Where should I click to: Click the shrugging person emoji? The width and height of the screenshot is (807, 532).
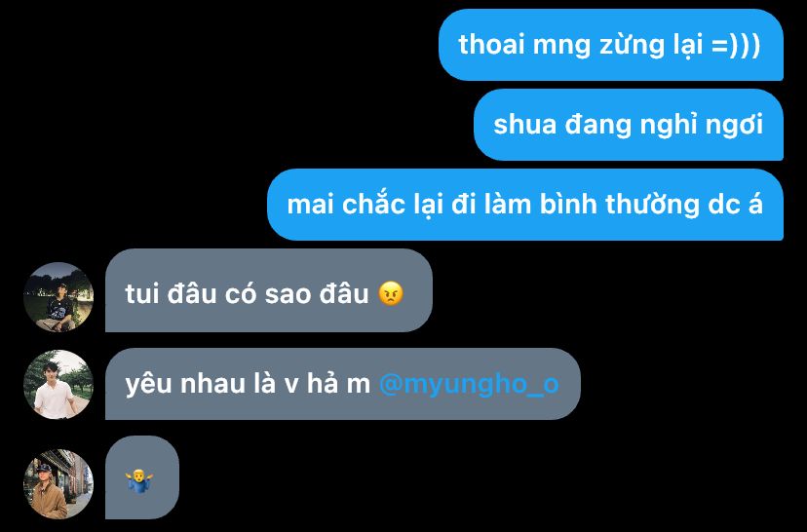point(139,481)
